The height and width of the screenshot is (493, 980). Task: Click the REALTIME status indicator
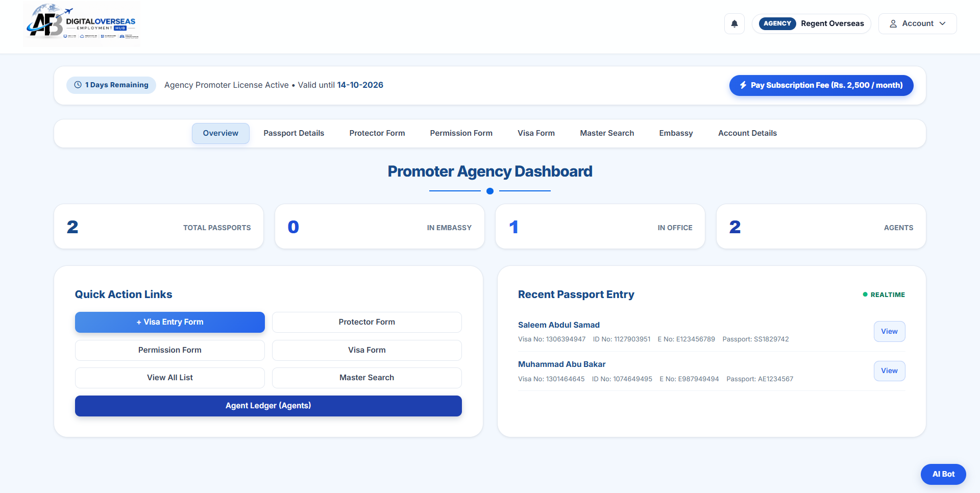884,294
